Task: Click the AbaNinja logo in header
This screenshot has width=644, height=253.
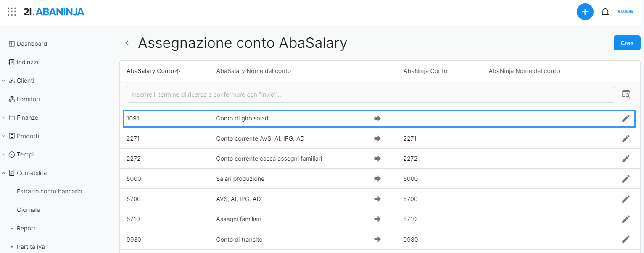Action: pos(54,12)
